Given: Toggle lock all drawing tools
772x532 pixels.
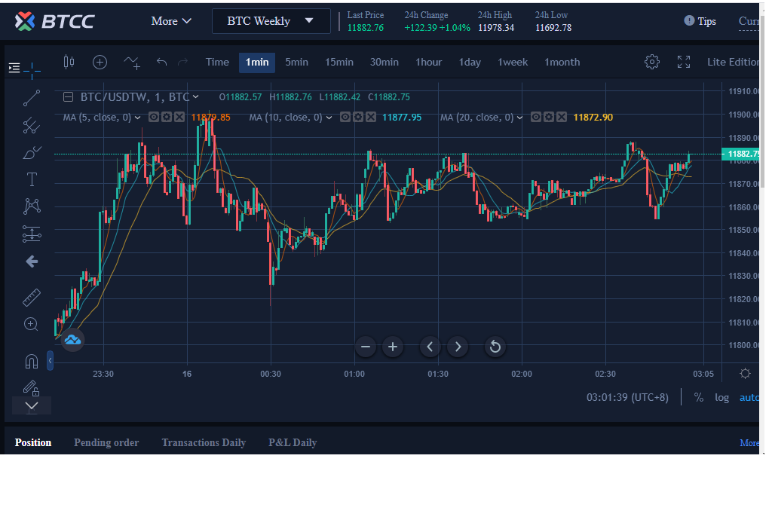Looking at the screenshot, I should click(x=32, y=388).
